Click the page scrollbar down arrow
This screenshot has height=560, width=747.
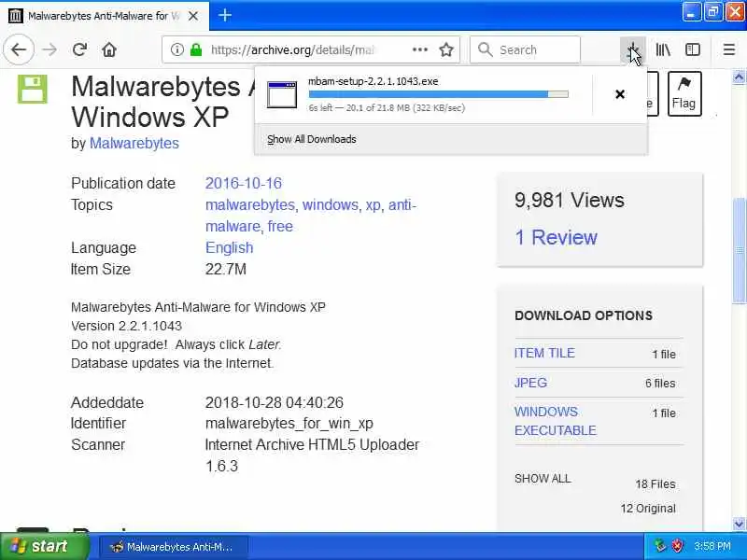tap(739, 524)
